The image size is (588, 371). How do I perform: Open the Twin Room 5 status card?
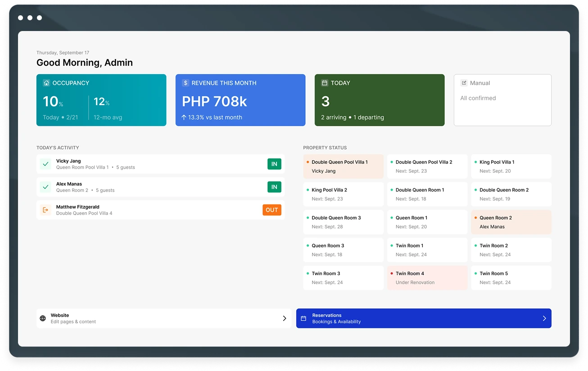point(511,278)
